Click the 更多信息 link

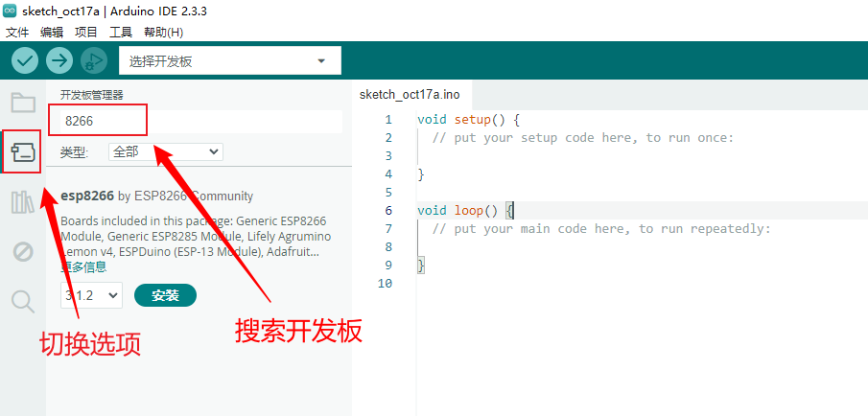coord(83,267)
